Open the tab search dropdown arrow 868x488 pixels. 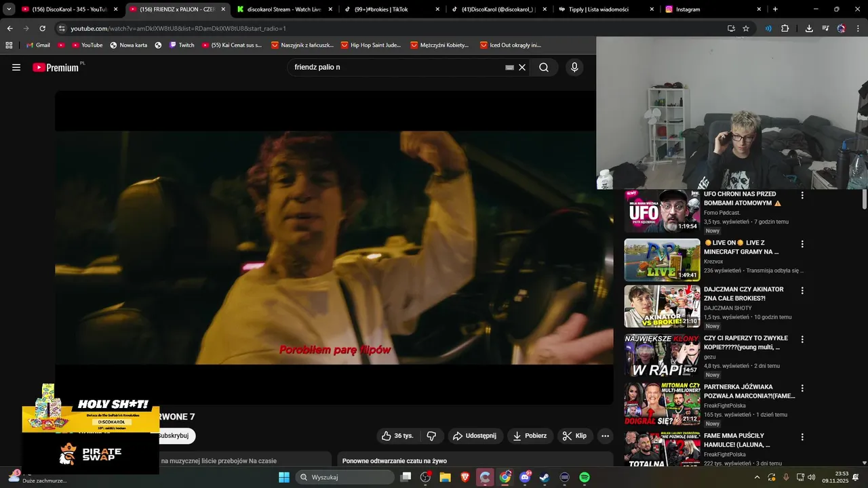(x=9, y=9)
